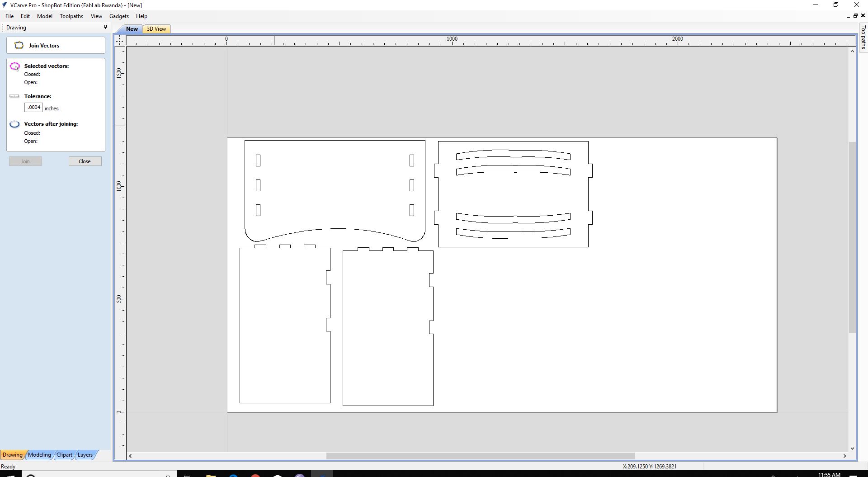Minimize the inner document window
Image resolution: width=868 pixels, height=477 pixels.
[848, 16]
